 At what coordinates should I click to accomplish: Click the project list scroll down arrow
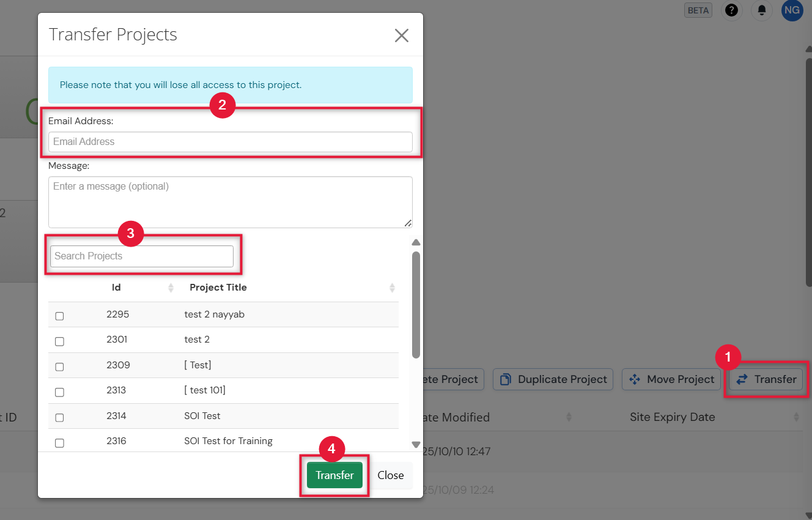[x=416, y=445]
